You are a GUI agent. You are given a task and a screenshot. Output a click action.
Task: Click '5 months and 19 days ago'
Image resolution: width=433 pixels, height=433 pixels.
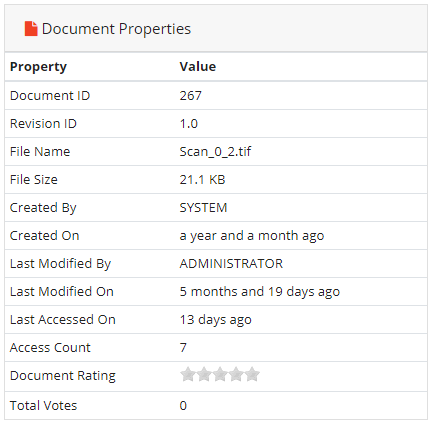260,292
